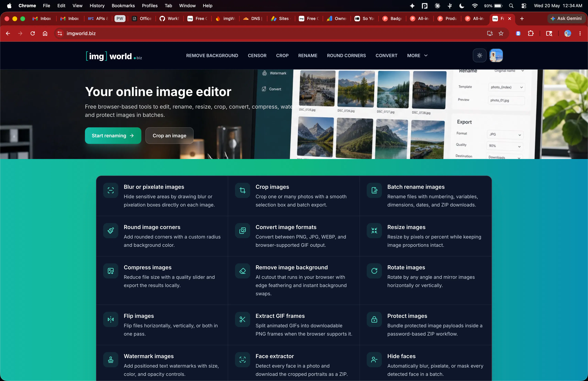Switch to the DNS browser tab

(253, 19)
